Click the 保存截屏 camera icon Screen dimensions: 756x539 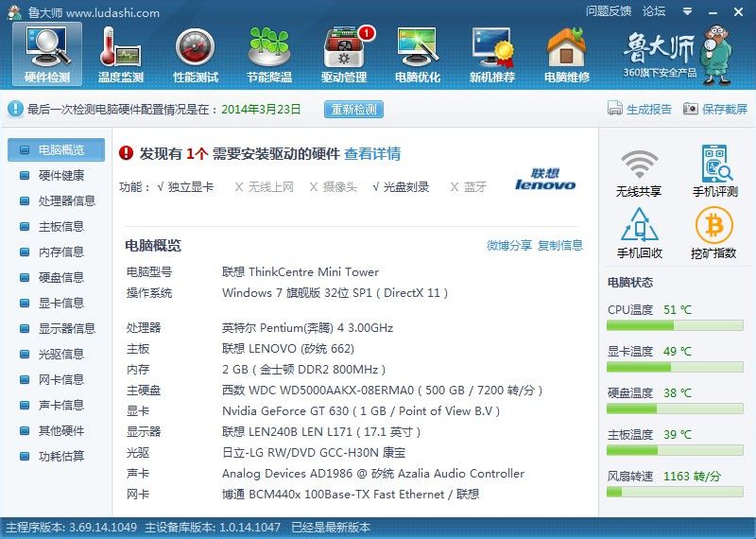click(691, 109)
